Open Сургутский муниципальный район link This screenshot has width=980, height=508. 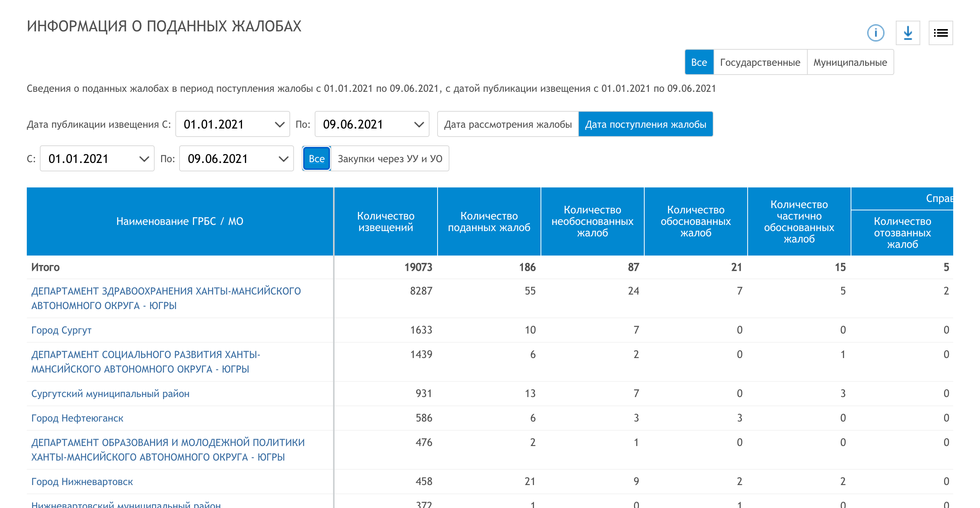110,394
